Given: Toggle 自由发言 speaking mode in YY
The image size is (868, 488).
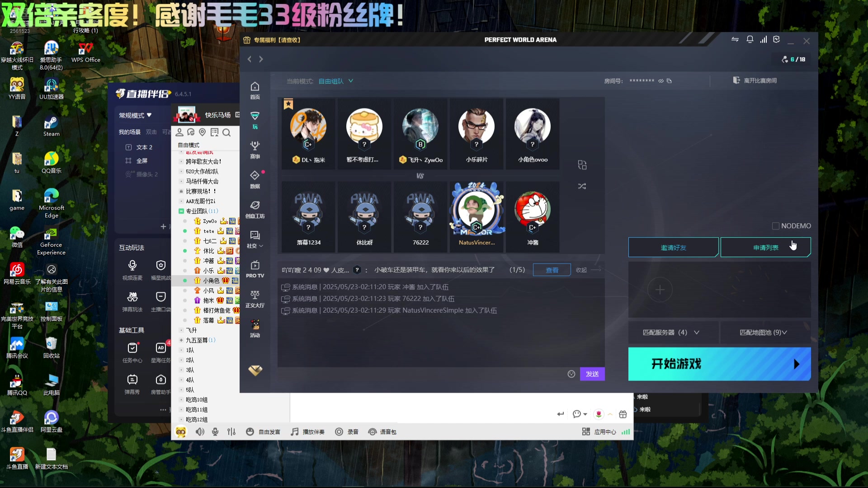Looking at the screenshot, I should point(263,432).
